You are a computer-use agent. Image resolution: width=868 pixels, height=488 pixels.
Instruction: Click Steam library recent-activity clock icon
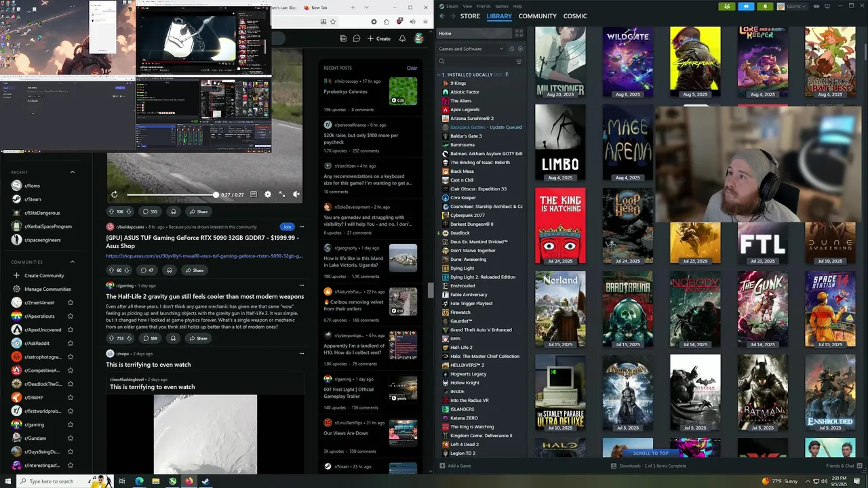(x=512, y=49)
